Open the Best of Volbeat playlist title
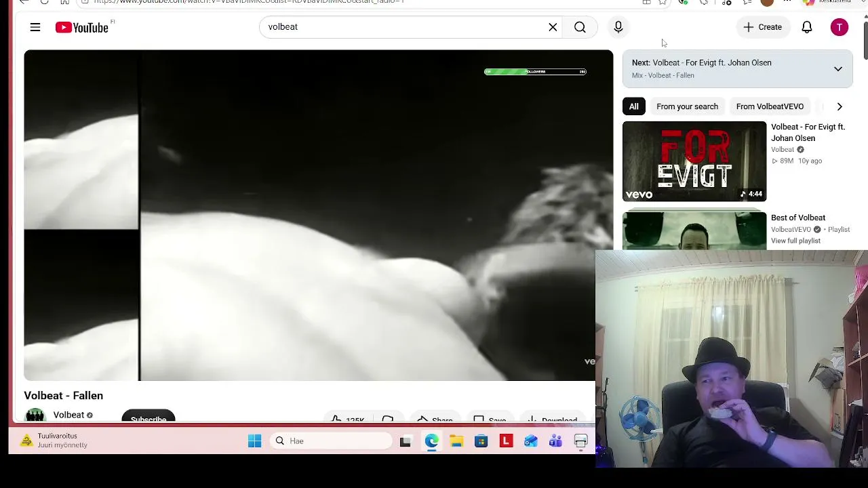 pos(798,218)
